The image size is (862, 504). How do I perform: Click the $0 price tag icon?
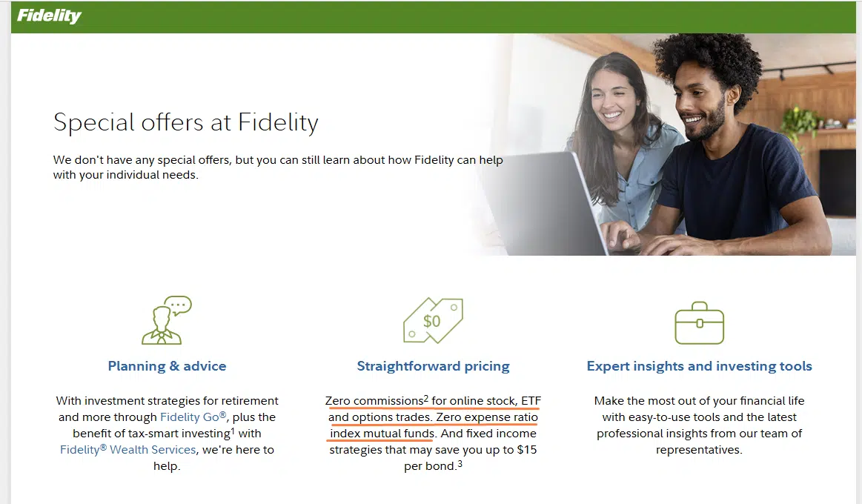pyautogui.click(x=433, y=320)
